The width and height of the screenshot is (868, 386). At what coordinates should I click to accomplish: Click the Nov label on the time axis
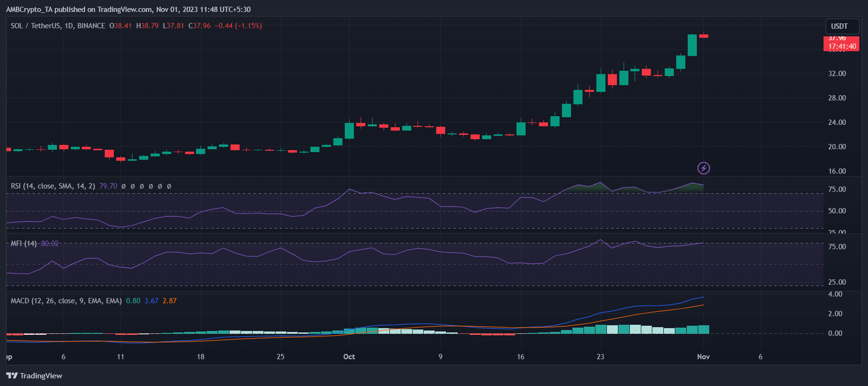(x=703, y=357)
